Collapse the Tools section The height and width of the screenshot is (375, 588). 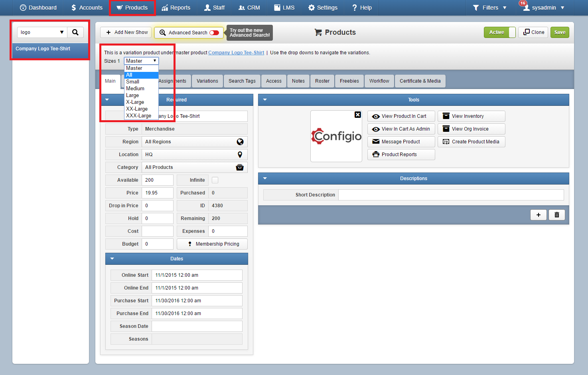[265, 100]
